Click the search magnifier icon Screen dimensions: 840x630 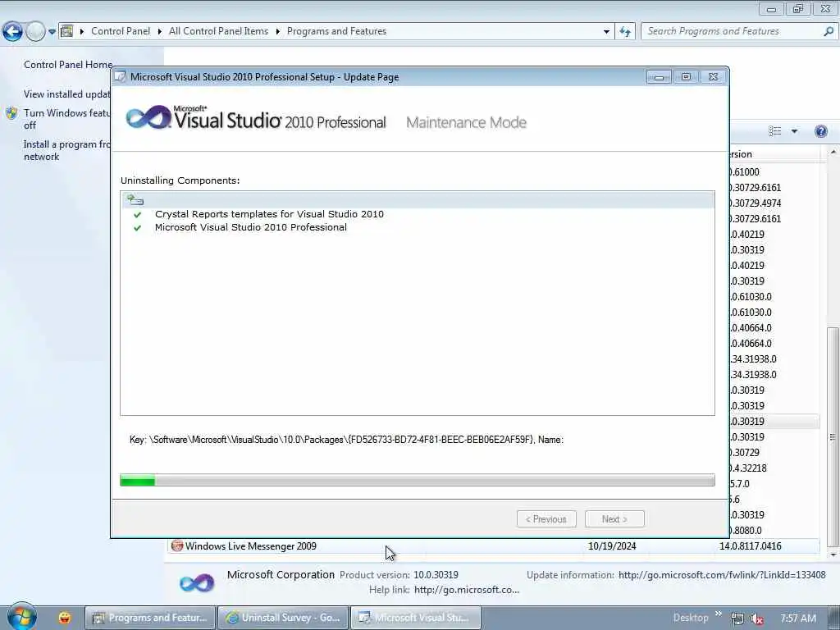tap(829, 31)
